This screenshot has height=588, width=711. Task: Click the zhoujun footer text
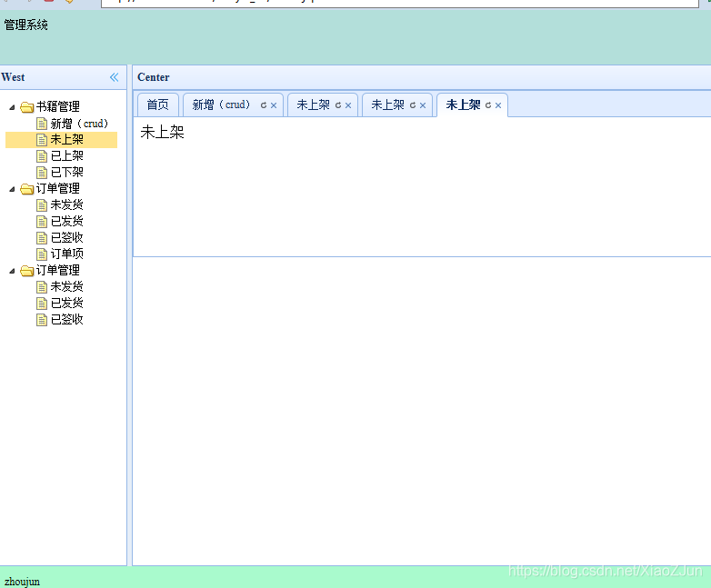click(x=22, y=582)
